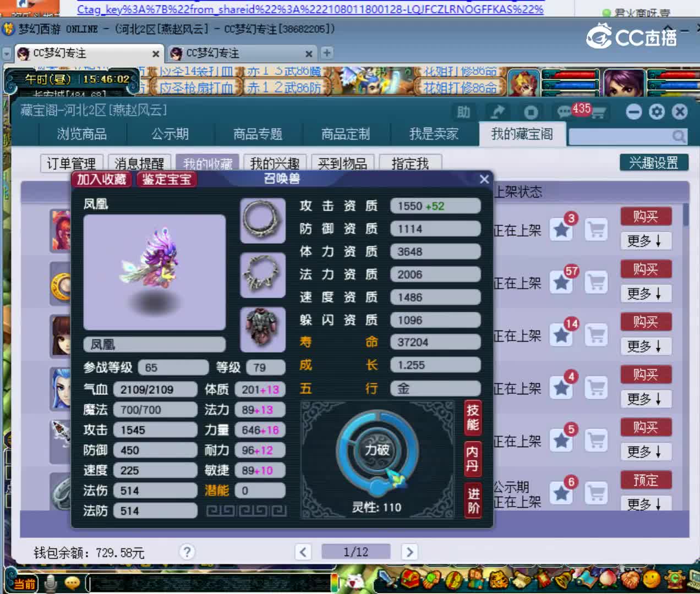Select the 我的兴趣 sub-tab

coord(275,163)
